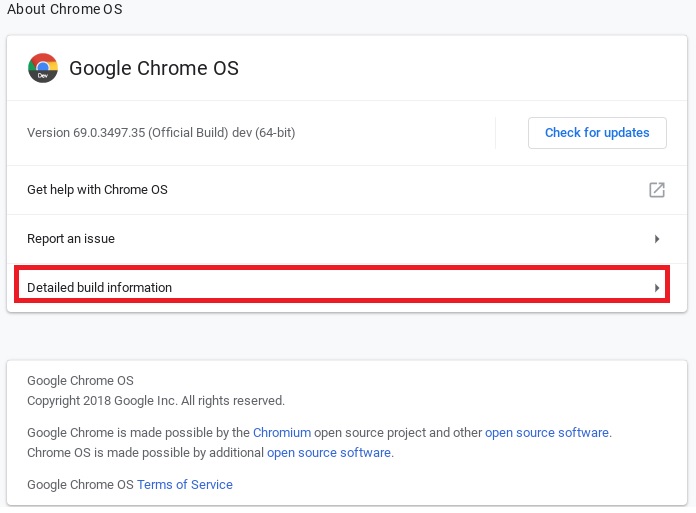Viewport: 696px width, 513px height.
Task: Click the Copyright 2018 Google Inc. line
Action: pos(156,401)
